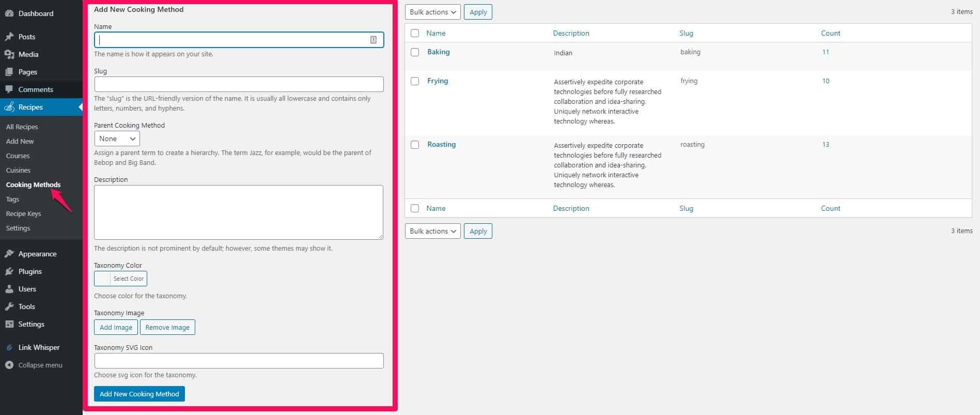Sort by the footer Count column
This screenshot has height=415, width=980.
tap(831, 208)
